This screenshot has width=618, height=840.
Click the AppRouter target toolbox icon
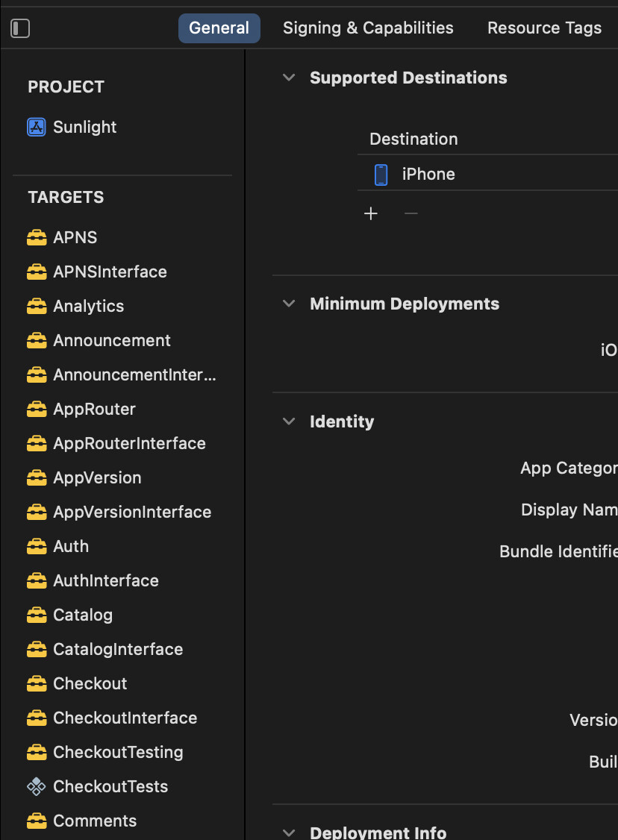37,409
